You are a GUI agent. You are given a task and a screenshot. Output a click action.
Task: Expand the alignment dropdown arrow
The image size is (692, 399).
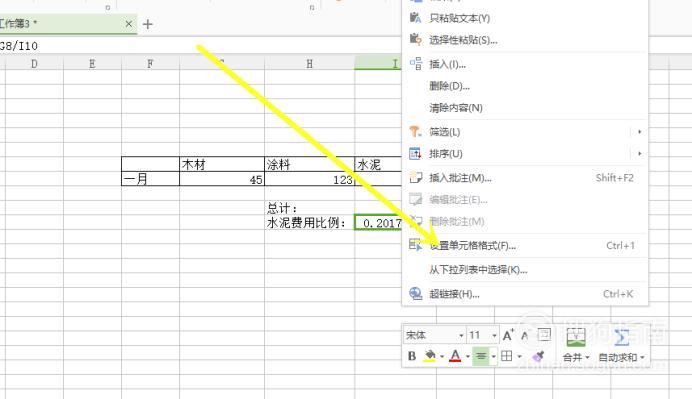tap(493, 356)
